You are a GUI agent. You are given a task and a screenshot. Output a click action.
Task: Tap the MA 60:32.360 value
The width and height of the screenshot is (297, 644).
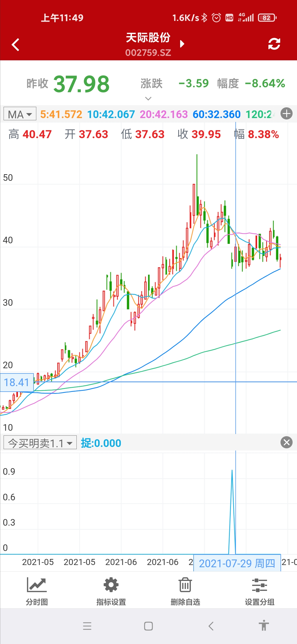[216, 114]
